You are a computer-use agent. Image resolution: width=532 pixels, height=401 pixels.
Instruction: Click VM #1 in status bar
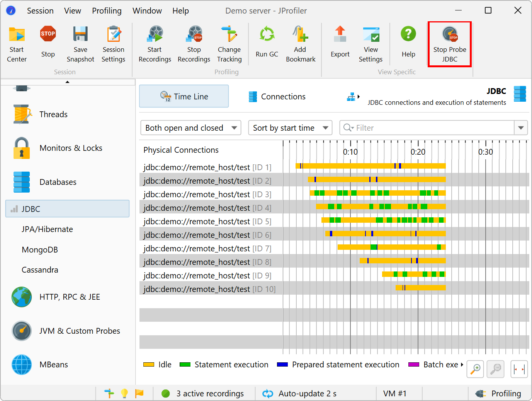[x=395, y=394]
